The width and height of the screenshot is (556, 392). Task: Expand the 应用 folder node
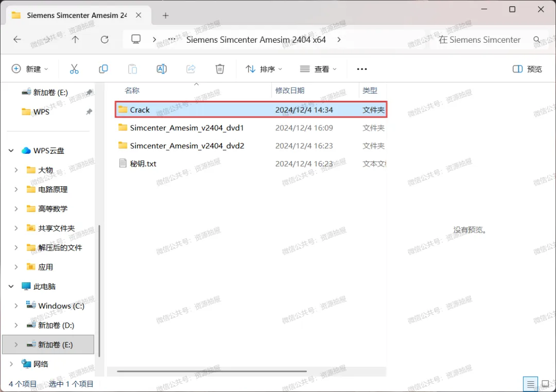(x=16, y=267)
